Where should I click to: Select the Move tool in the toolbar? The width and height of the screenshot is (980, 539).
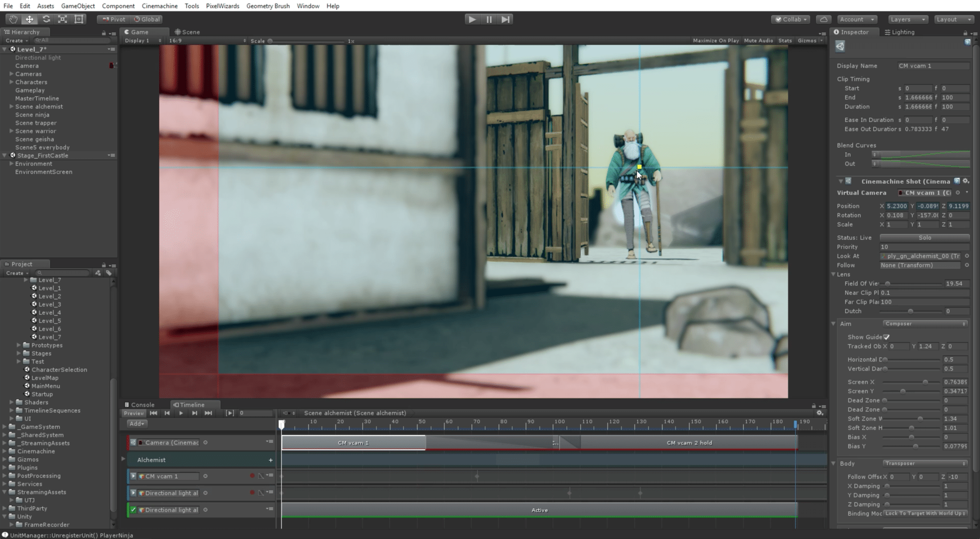tap(29, 19)
